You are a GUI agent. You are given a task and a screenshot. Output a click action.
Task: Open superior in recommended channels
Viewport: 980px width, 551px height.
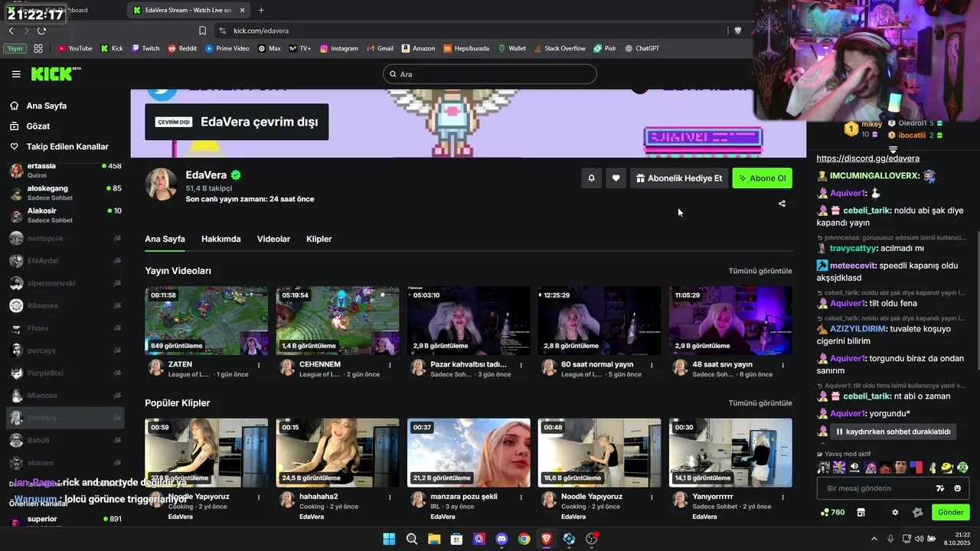(65, 520)
